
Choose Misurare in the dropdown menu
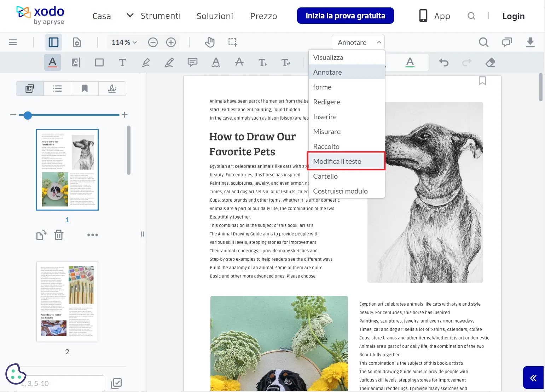point(347,132)
